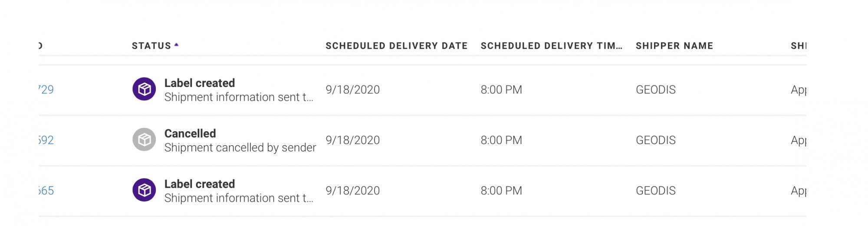Click GEODIS shipper in the cancelled row
The width and height of the screenshot is (868, 226).
pyautogui.click(x=656, y=140)
